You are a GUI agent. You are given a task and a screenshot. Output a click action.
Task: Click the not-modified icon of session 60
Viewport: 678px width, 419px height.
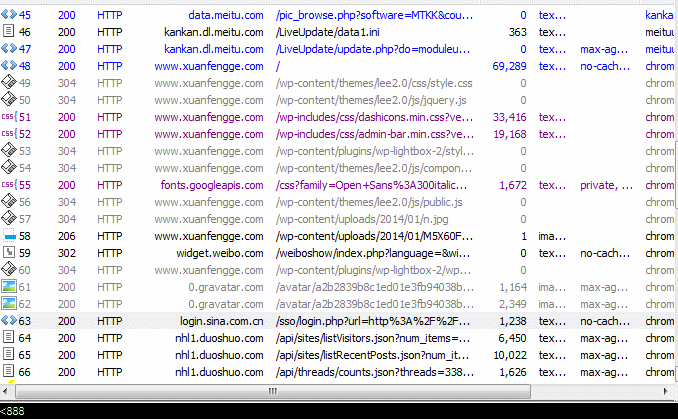(x=9, y=269)
